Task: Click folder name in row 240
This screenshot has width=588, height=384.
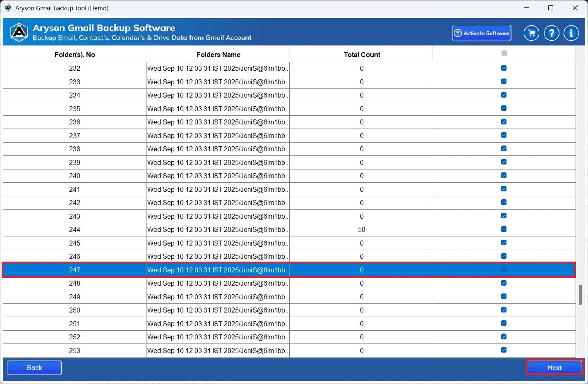Action: point(218,176)
